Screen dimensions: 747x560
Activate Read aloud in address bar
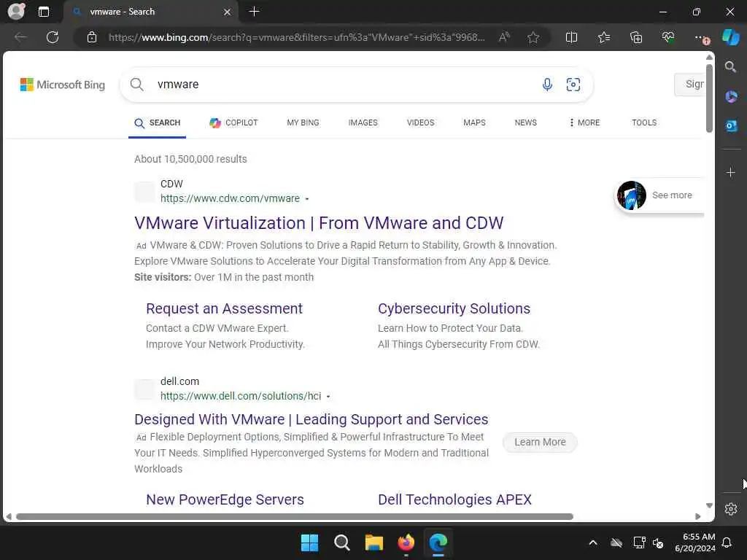pos(504,37)
